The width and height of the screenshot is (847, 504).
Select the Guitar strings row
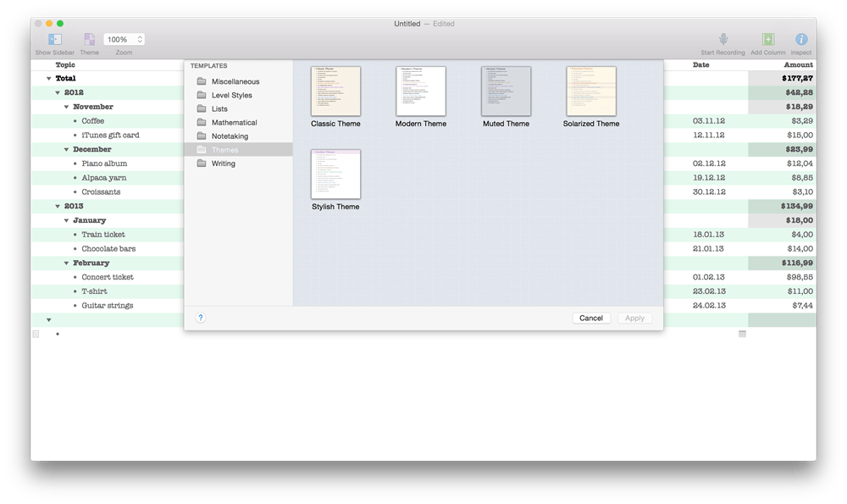tap(108, 305)
